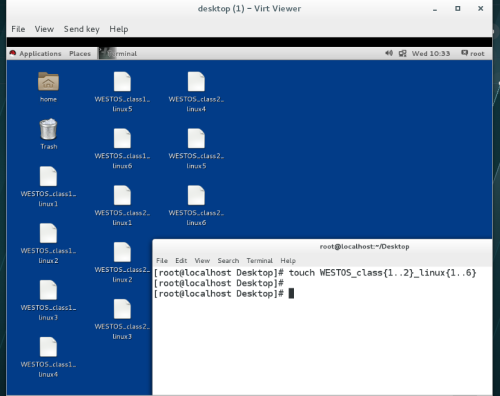Open the Places menu
This screenshot has width=500, height=396.
(x=80, y=53)
